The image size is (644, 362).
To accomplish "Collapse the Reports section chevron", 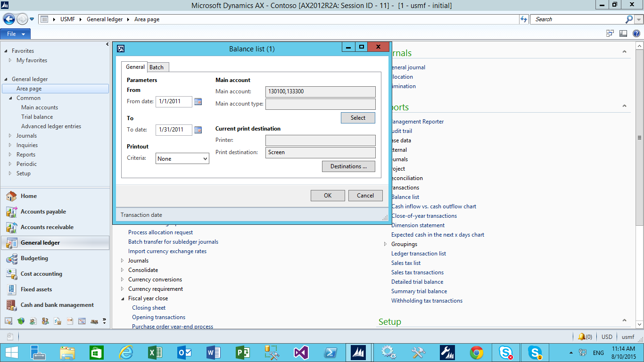I will pyautogui.click(x=624, y=106).
